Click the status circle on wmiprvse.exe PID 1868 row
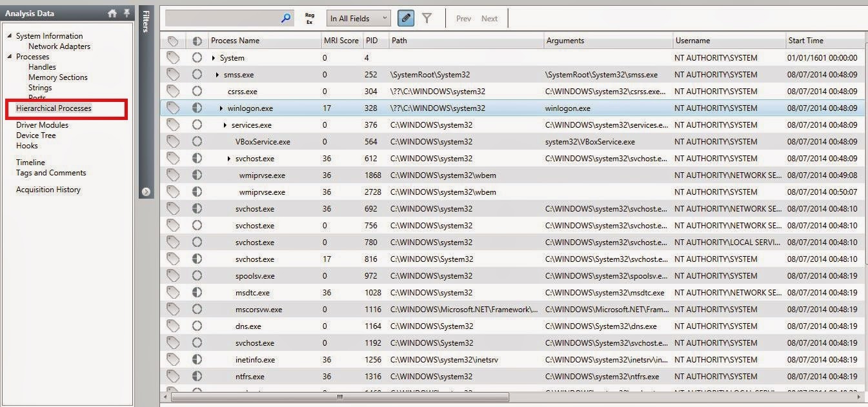Image resolution: width=868 pixels, height=407 pixels. pos(197,175)
